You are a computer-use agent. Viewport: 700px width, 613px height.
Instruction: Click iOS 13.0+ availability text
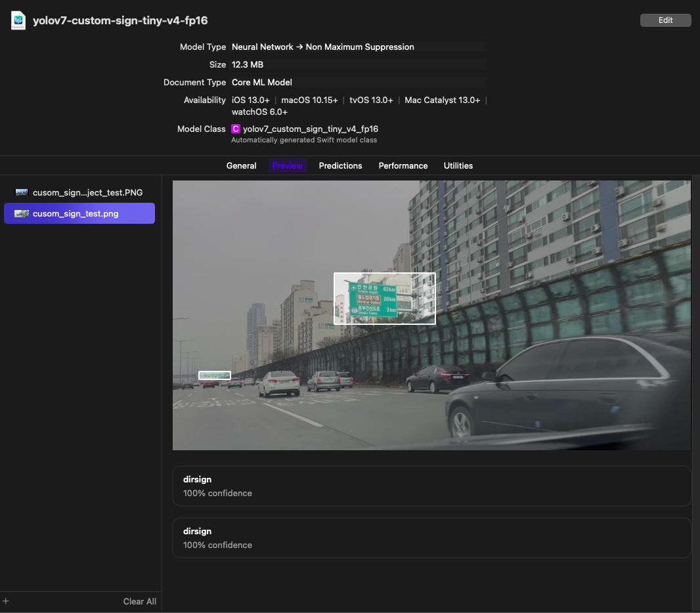coord(250,100)
